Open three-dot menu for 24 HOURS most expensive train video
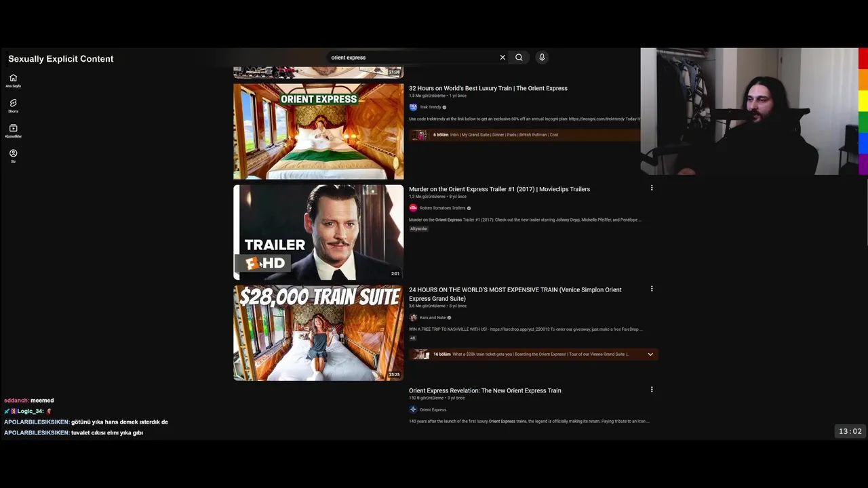This screenshot has height=488, width=868. pos(652,289)
